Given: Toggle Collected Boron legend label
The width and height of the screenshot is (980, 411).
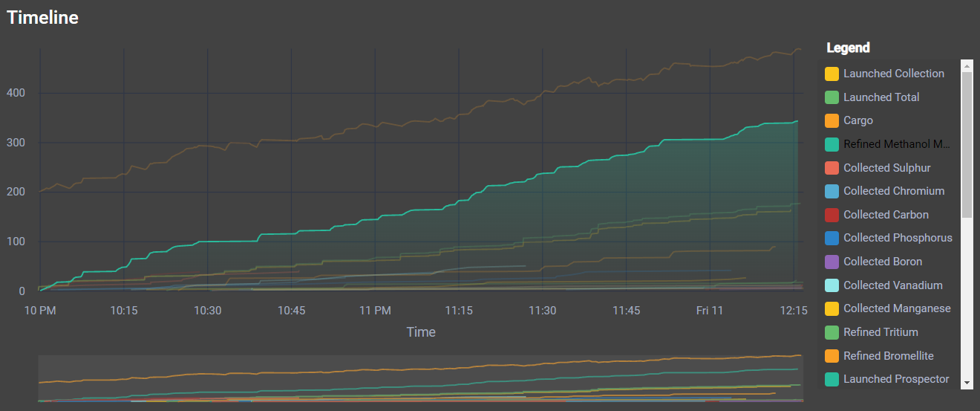Looking at the screenshot, I should point(883,262).
